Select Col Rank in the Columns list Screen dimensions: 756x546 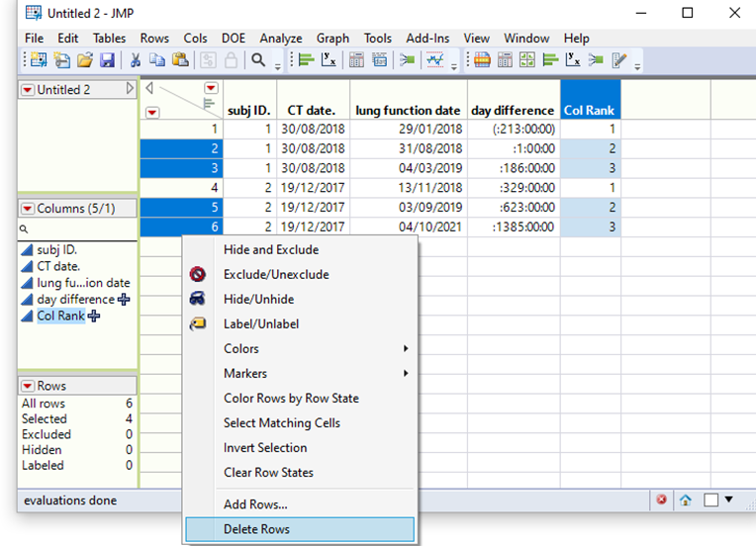(60, 317)
